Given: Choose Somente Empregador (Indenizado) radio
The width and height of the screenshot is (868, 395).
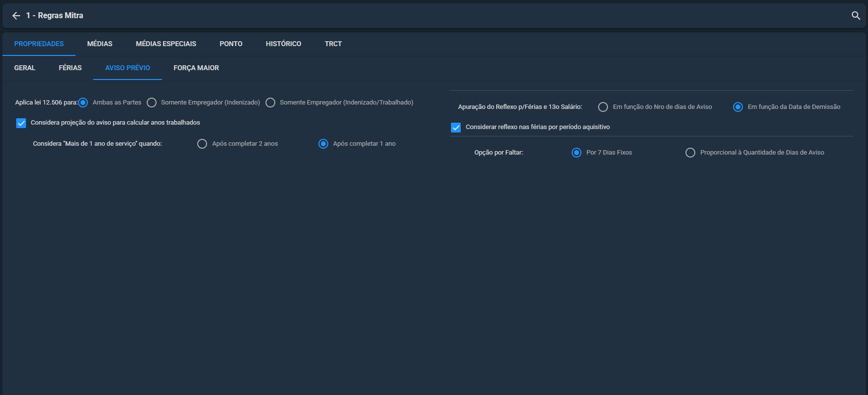Looking at the screenshot, I should click(x=152, y=103).
